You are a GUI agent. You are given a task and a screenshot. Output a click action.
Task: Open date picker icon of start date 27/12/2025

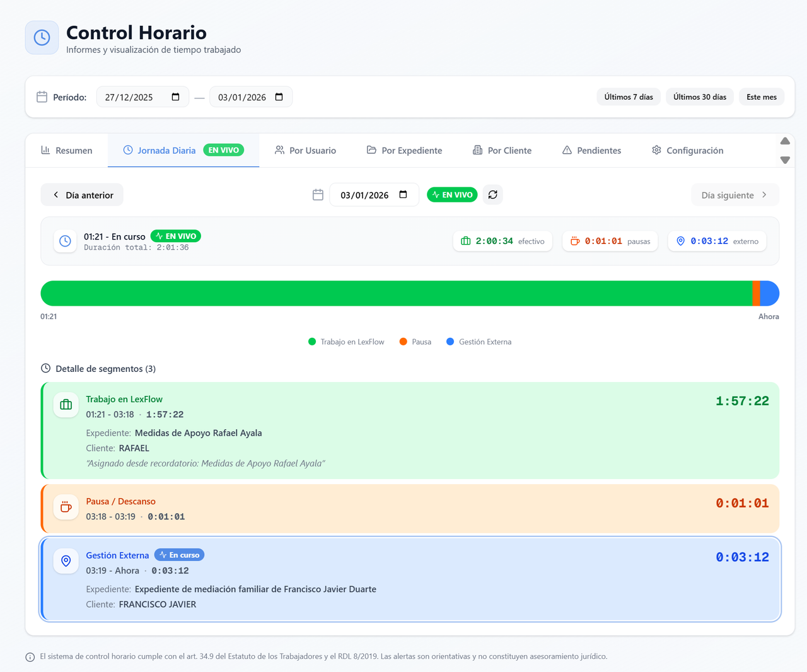(x=176, y=97)
